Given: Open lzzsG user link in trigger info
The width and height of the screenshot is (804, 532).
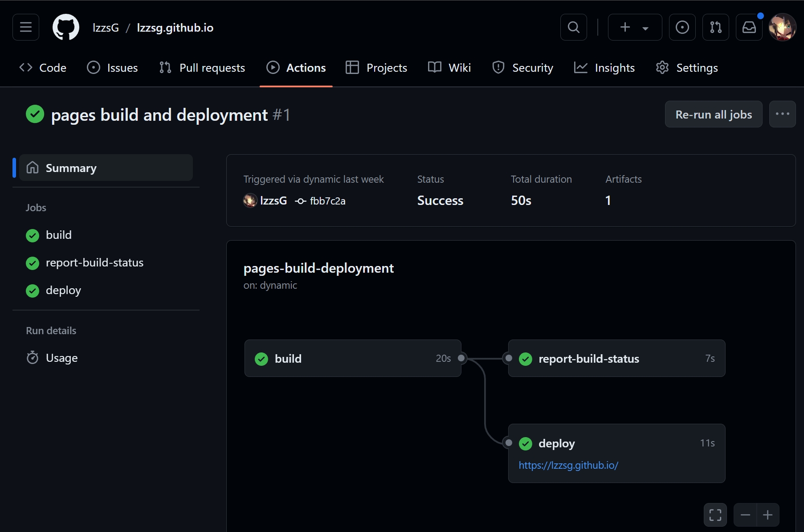Looking at the screenshot, I should tap(273, 201).
